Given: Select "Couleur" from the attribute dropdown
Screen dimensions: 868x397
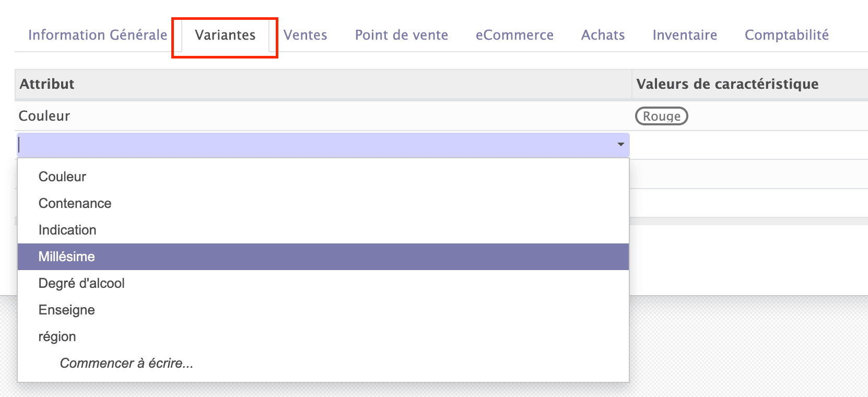Looking at the screenshot, I should pyautogui.click(x=62, y=177).
